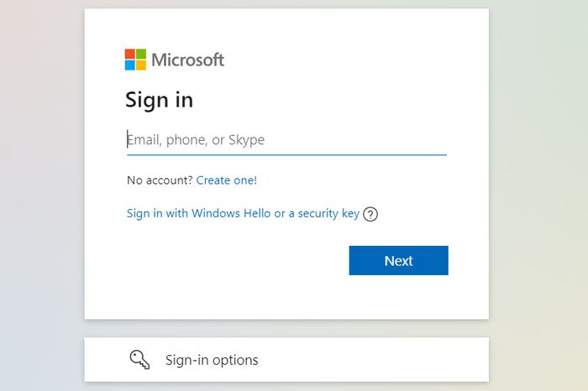The image size is (588, 391).
Task: Click the word security key in link
Action: pos(329,213)
